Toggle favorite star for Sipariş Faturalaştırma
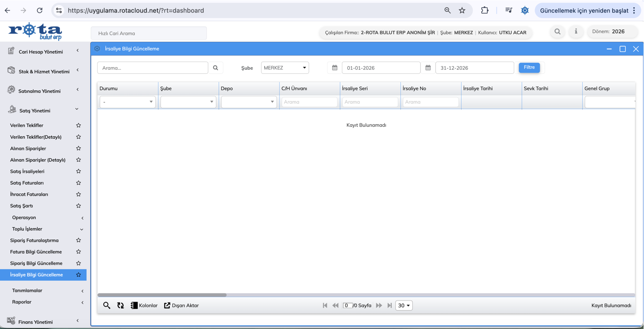Image resolution: width=644 pixels, height=329 pixels. pyautogui.click(x=79, y=240)
